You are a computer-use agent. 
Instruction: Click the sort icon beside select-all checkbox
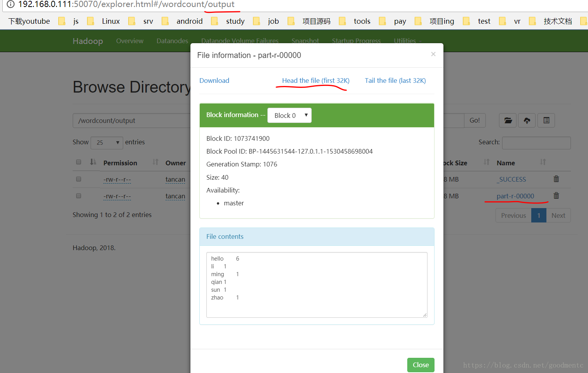point(93,162)
